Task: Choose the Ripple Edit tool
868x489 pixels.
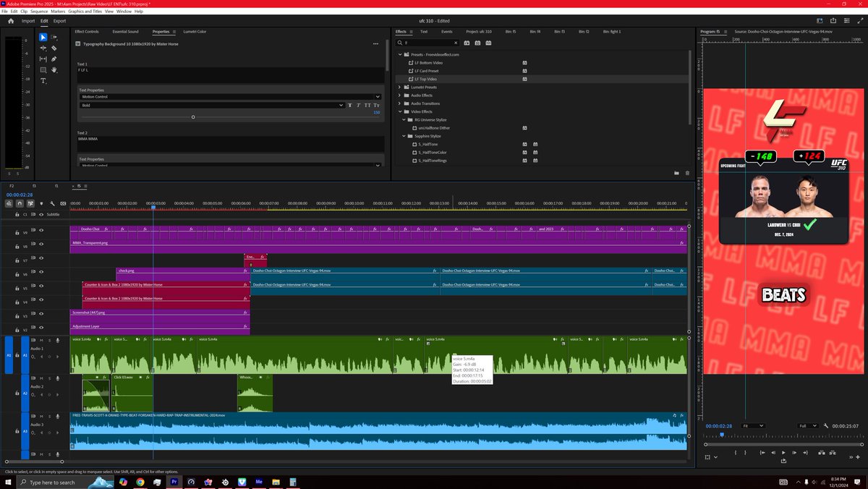Action: pos(43,48)
